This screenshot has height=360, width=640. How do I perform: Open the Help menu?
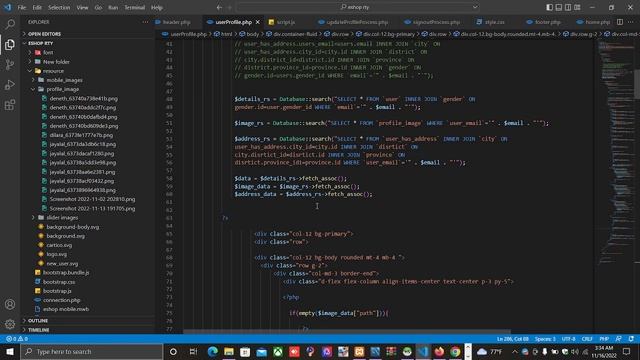coord(157,7)
